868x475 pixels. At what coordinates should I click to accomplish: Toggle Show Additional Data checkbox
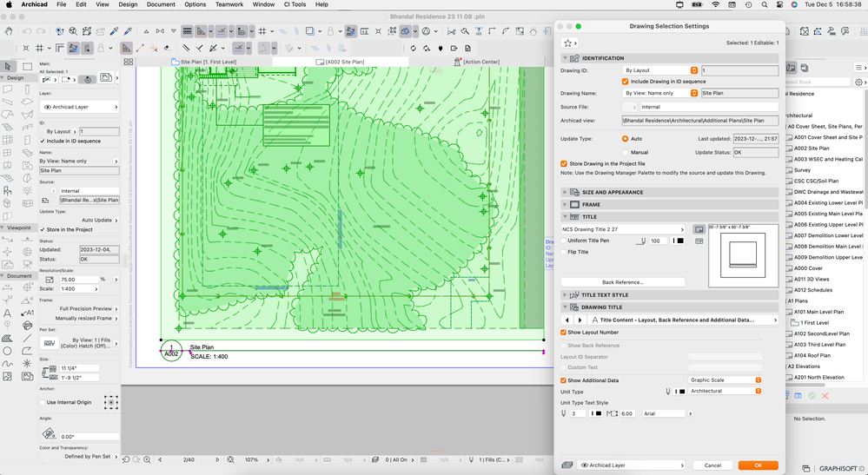(562, 380)
